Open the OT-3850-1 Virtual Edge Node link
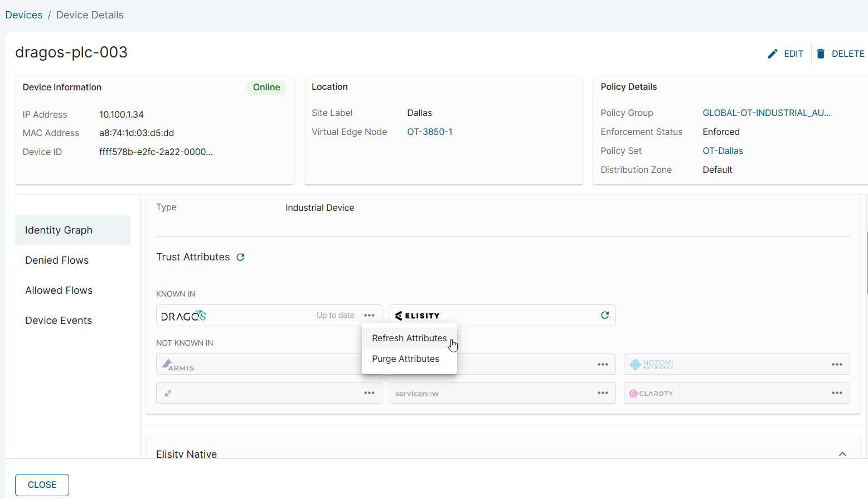Viewport: 868px width, 499px height. 429,132
